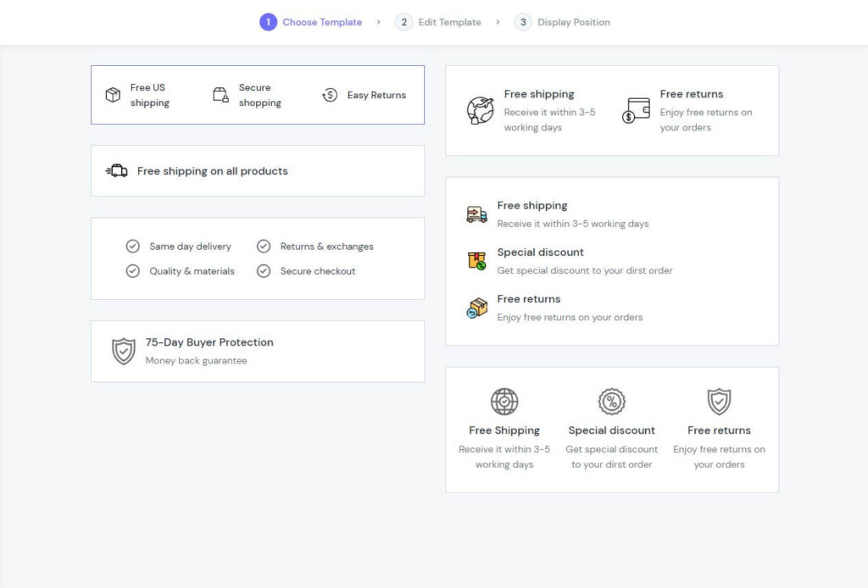Viewport: 868px width, 588px height.
Task: Click the 'Returns & exchanges' label
Action: click(326, 247)
